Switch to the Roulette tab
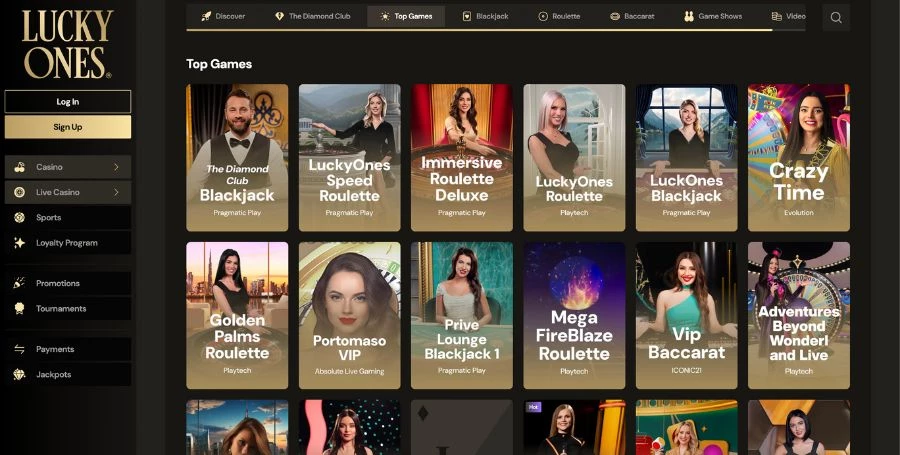Screen dimensions: 900x455 (x=559, y=16)
